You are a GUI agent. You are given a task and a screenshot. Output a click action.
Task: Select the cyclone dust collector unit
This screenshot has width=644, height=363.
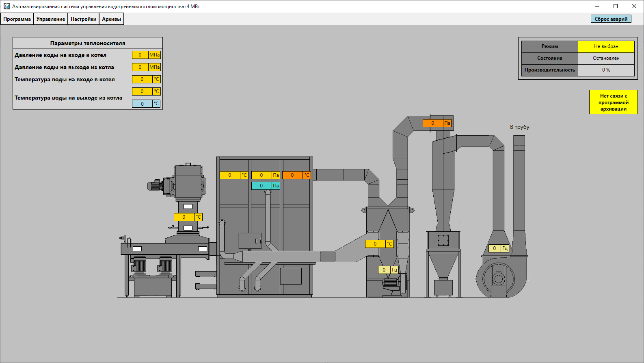pyautogui.click(x=443, y=203)
